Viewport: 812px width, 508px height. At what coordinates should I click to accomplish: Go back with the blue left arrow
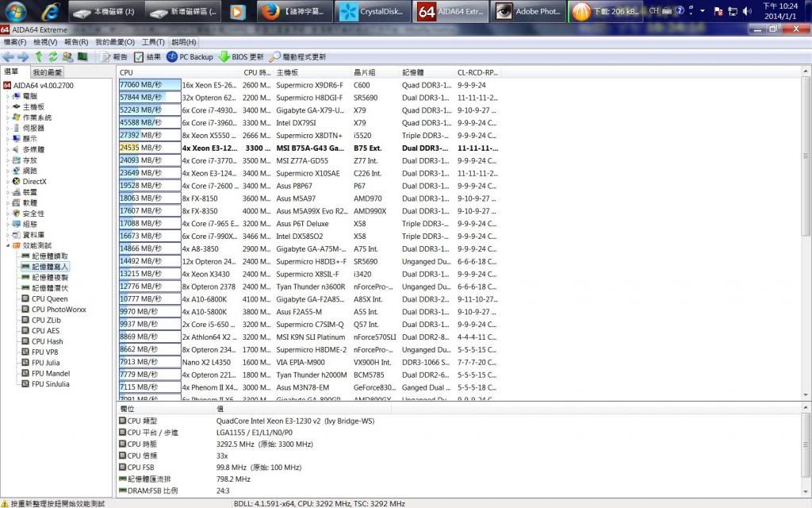coord(8,57)
